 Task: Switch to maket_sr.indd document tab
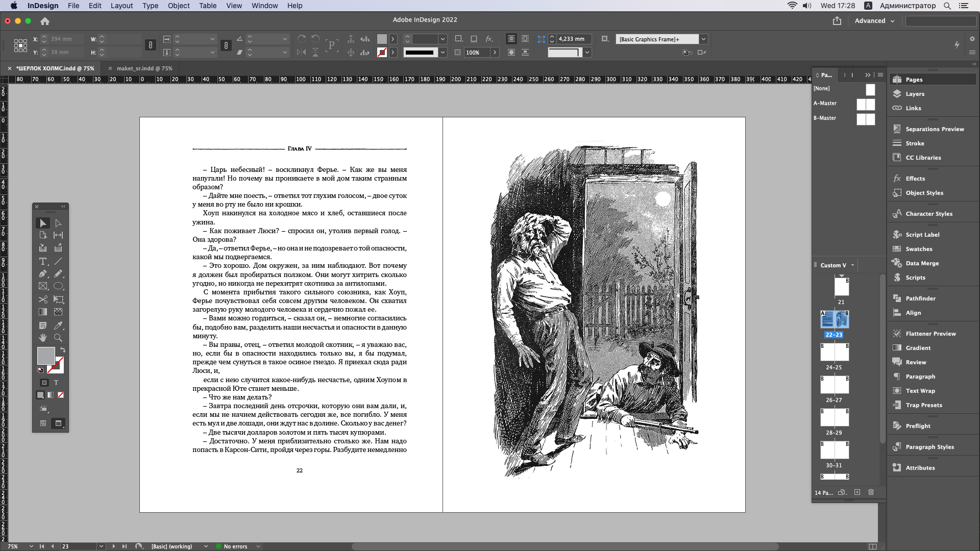click(x=144, y=68)
